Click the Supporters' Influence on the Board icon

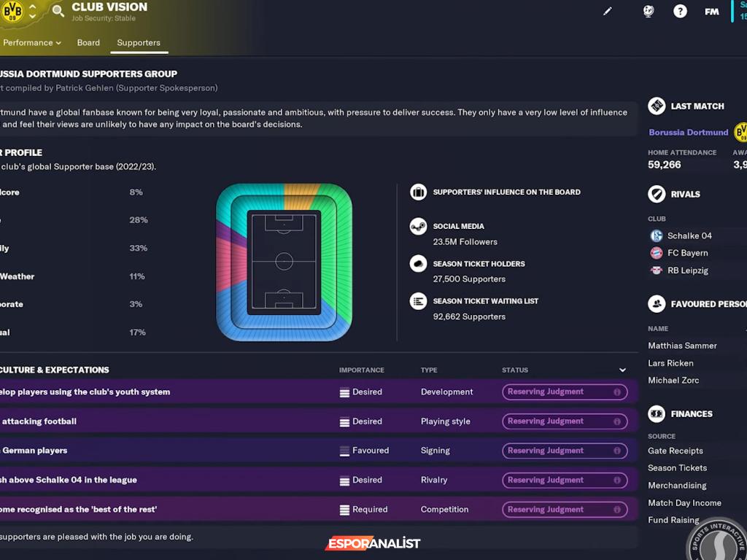click(418, 192)
